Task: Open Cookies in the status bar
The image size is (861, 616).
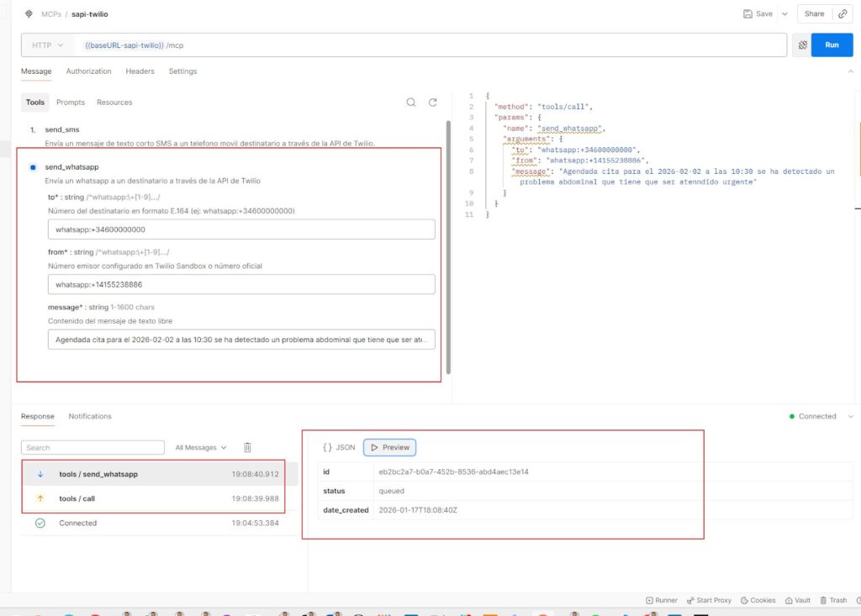Action: pos(758,600)
